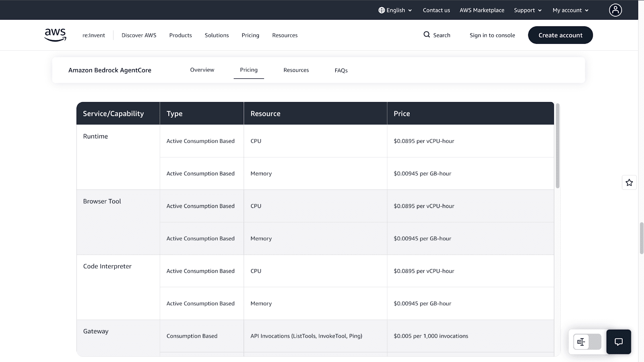Viewport: 644px width, 362px height.
Task: Click the Browser Tool row label
Action: point(102,201)
